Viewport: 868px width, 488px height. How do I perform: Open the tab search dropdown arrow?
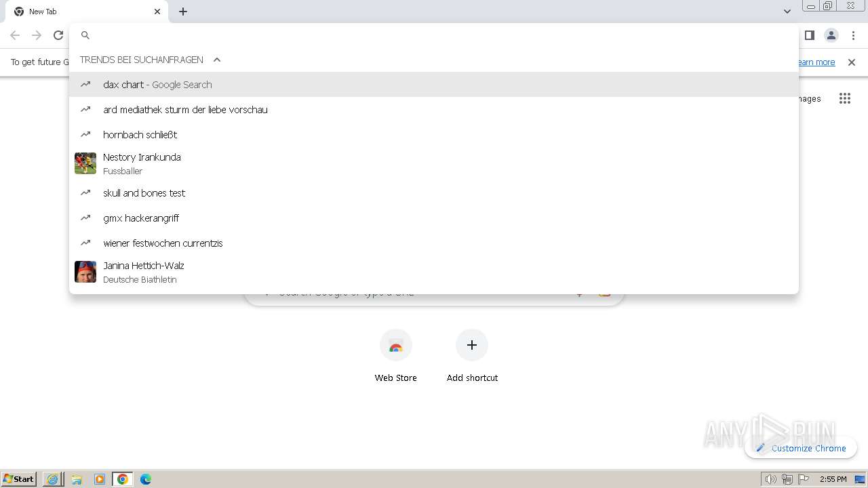tap(787, 12)
